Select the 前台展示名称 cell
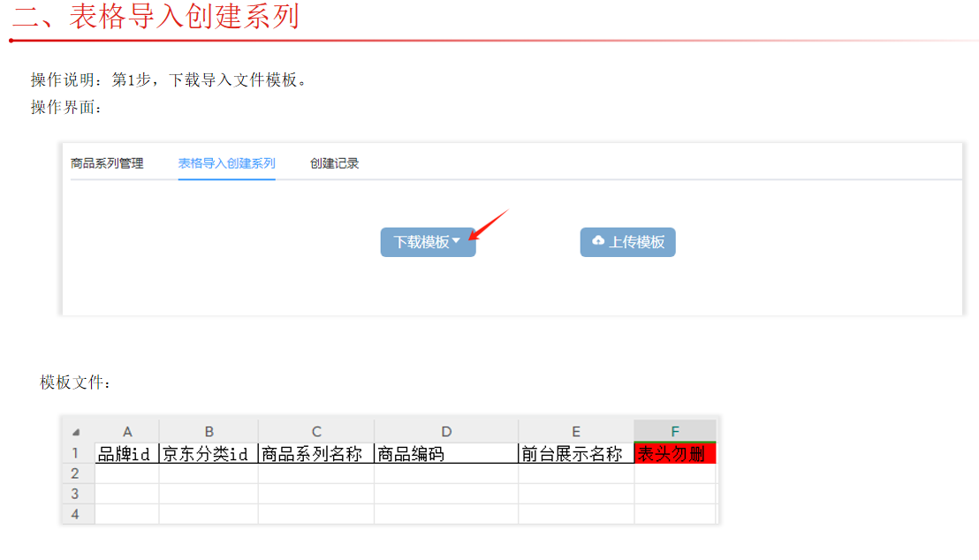 pyautogui.click(x=576, y=454)
